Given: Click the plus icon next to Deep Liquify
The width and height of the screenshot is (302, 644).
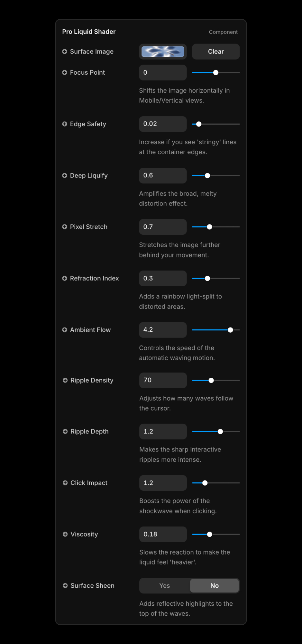Looking at the screenshot, I should 65,175.
